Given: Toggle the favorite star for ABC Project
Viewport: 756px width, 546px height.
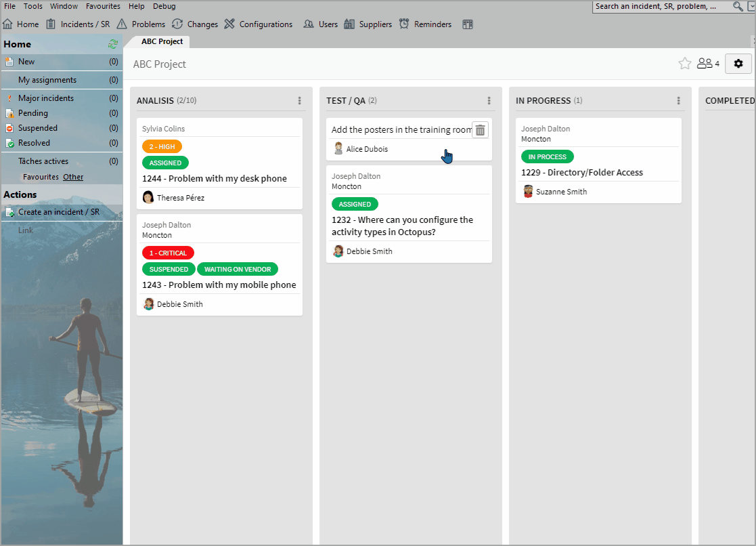Looking at the screenshot, I should 684,63.
